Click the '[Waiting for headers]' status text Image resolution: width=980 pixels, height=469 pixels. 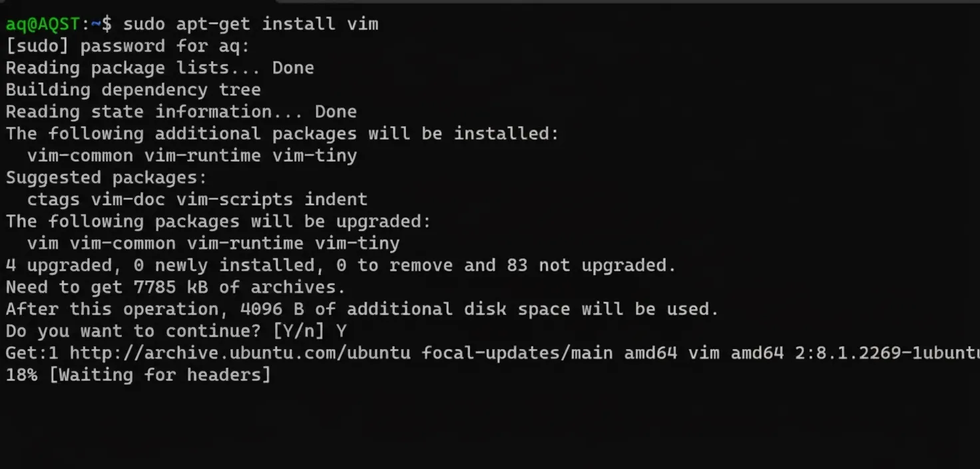[160, 375]
